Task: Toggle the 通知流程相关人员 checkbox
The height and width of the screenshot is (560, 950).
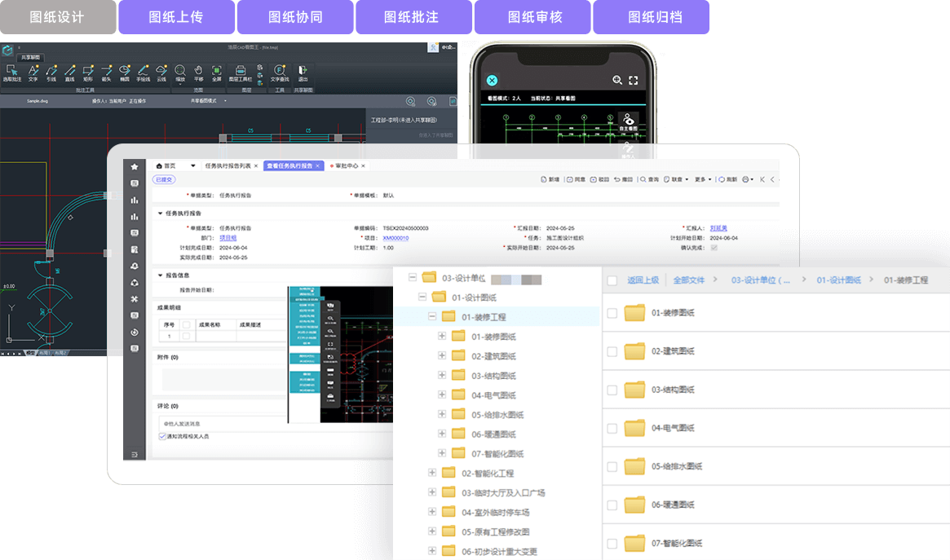Action: point(162,437)
